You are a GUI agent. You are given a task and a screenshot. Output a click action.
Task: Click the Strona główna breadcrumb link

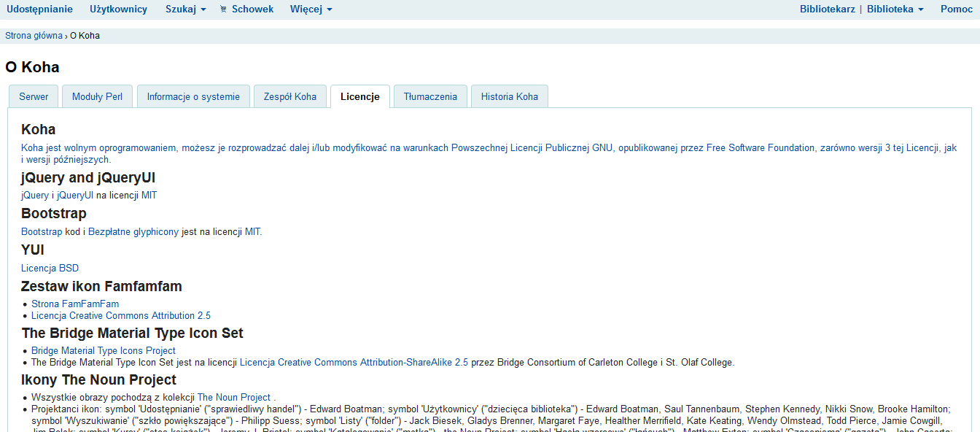pos(34,36)
